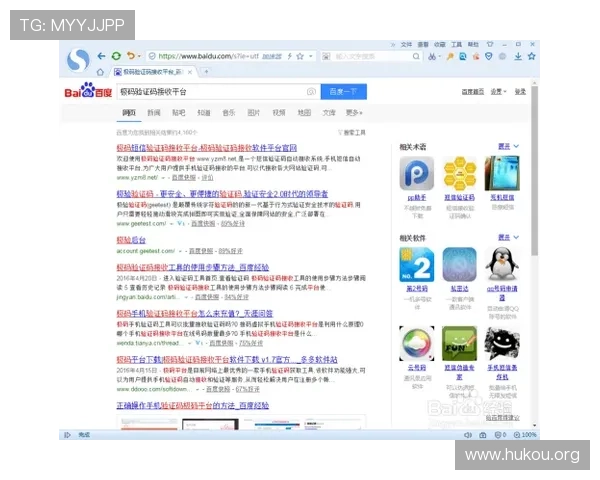This screenshot has width=600, height=480.
Task: Click the Baidu logo
Action: [x=89, y=93]
